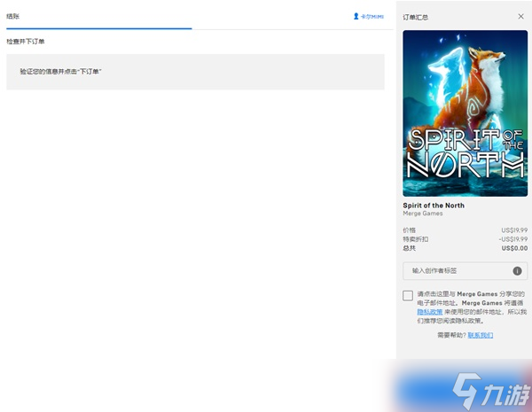Check the share email with Merge Games box
This screenshot has width=532, height=412.
(408, 295)
